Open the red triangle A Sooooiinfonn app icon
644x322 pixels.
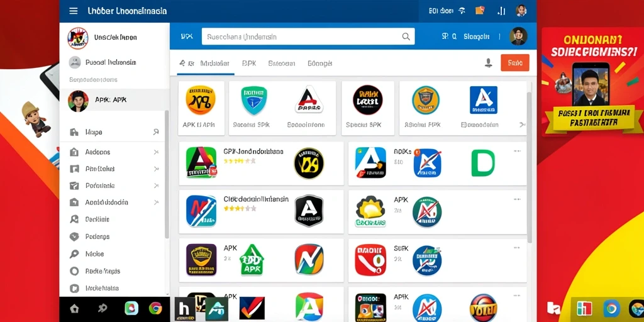click(x=309, y=100)
